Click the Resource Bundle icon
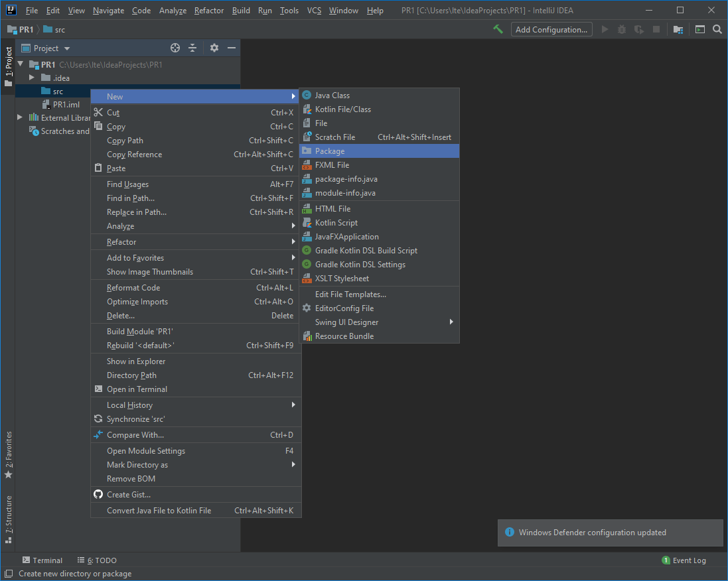This screenshot has height=581, width=728. pyautogui.click(x=307, y=336)
